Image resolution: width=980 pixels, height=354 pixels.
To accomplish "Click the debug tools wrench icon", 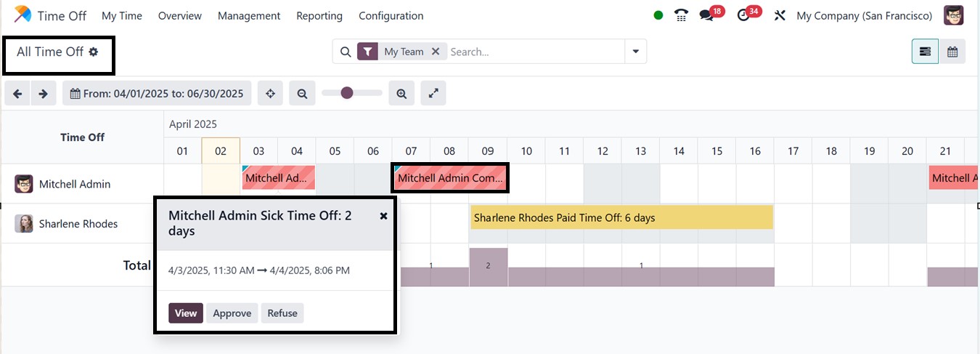I will click(x=780, y=15).
